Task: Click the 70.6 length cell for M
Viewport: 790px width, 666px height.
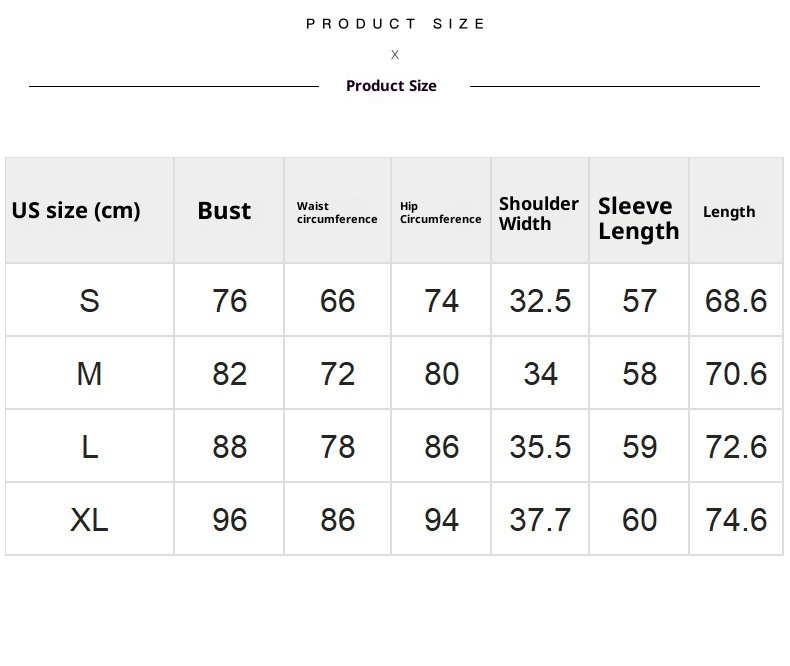Action: [x=736, y=374]
